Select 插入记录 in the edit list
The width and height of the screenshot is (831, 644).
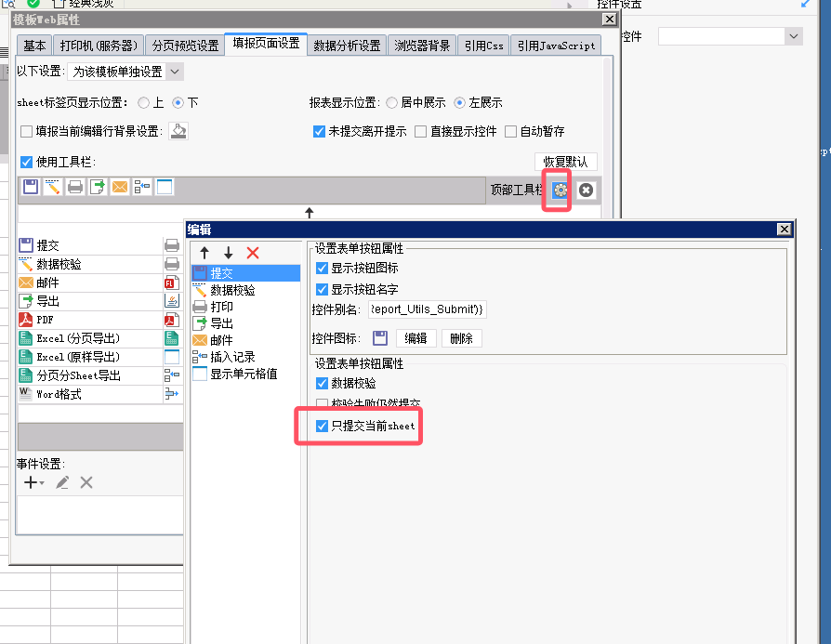pyautogui.click(x=231, y=357)
